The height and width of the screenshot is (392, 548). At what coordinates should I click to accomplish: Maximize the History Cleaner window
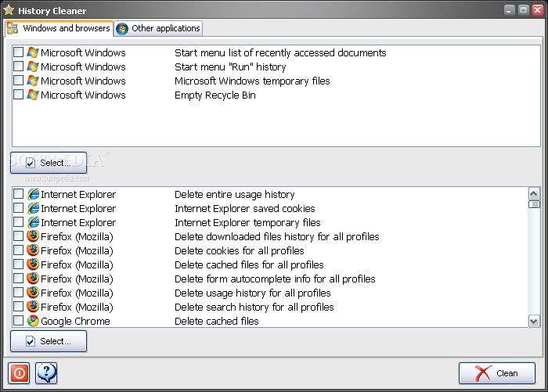click(x=523, y=10)
